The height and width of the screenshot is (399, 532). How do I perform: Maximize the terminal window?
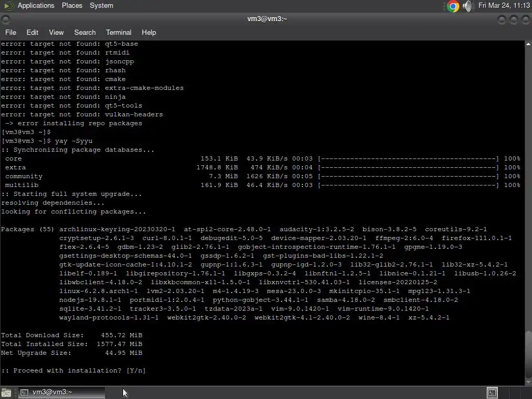click(514, 20)
